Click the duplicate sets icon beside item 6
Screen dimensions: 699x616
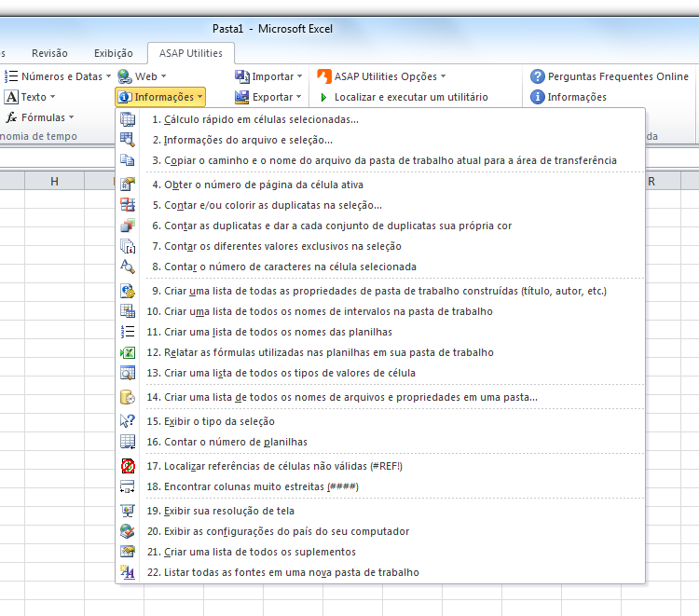point(128,226)
